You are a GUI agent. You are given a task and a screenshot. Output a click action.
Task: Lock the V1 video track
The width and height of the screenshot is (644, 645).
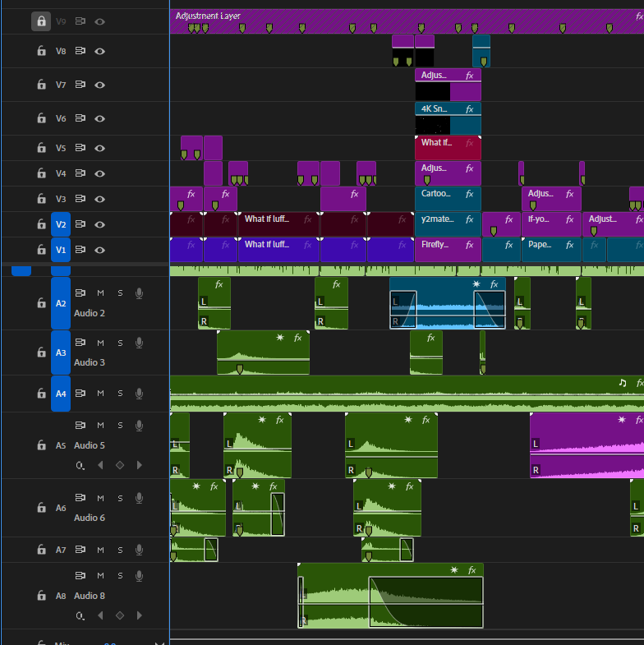point(41,250)
